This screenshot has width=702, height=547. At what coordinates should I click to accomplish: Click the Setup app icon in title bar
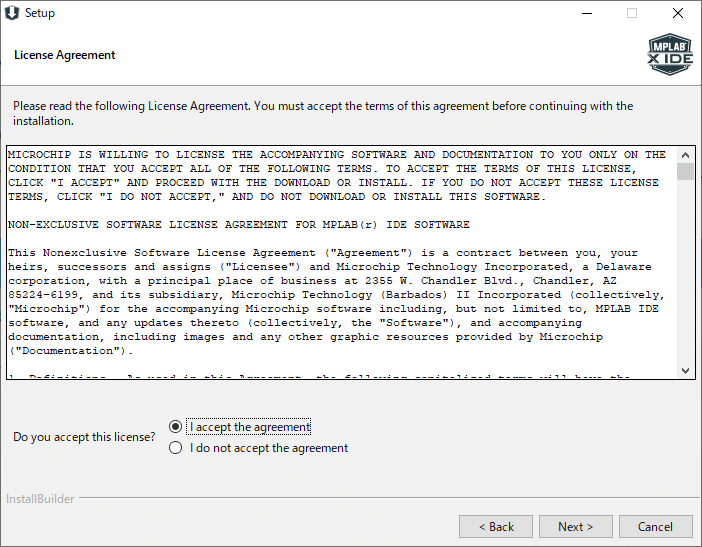pyautogui.click(x=12, y=13)
